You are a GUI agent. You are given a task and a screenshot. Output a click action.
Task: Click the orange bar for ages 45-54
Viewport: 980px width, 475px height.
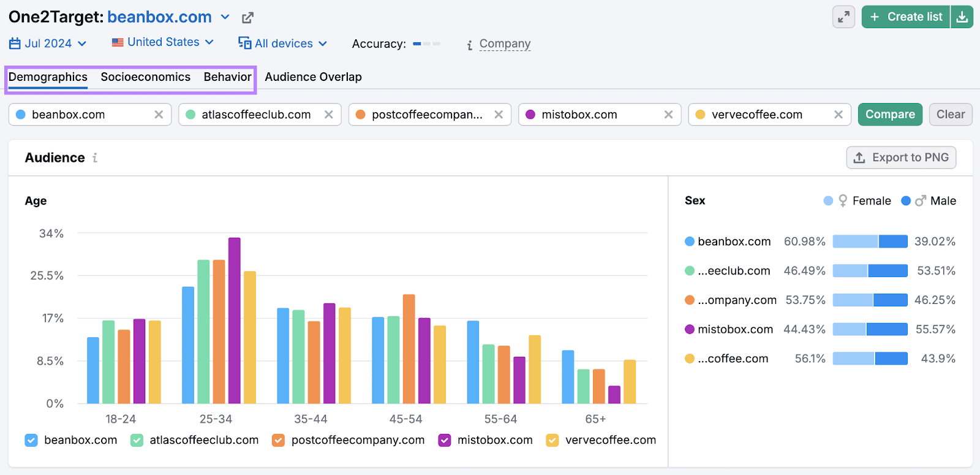(x=409, y=349)
